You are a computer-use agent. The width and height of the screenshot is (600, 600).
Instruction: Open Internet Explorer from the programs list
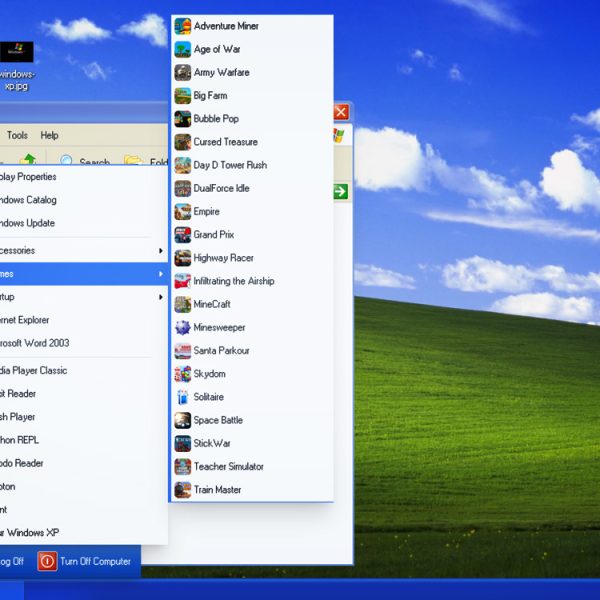coord(83,320)
